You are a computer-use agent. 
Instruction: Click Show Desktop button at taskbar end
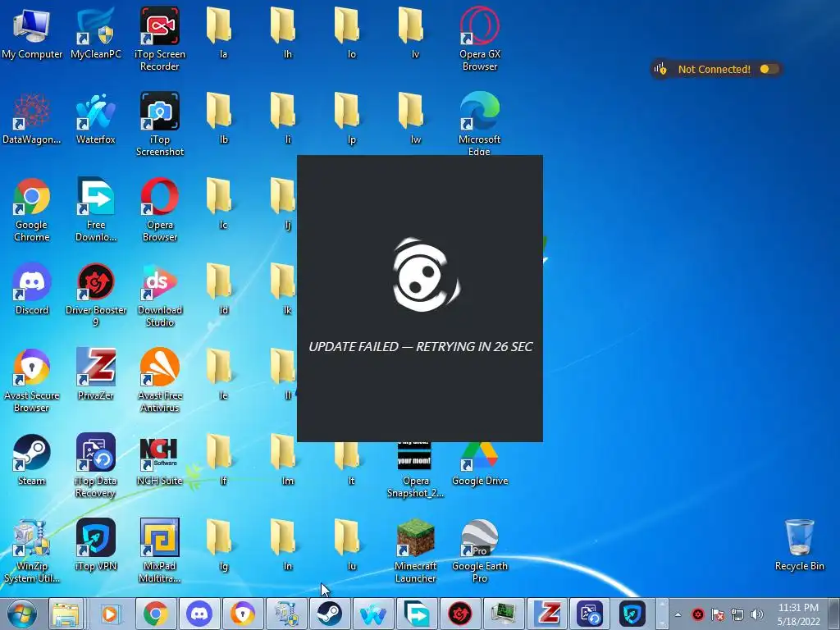[x=834, y=614]
